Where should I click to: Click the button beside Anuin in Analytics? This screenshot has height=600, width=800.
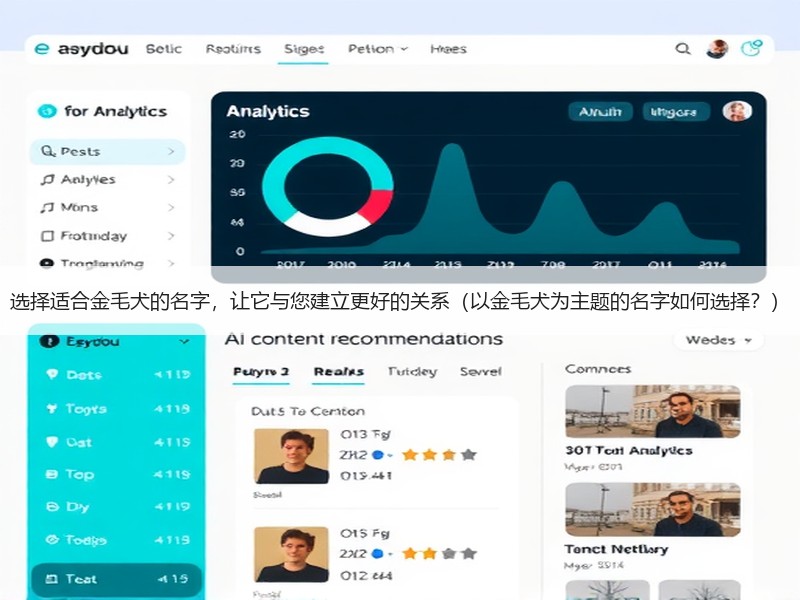click(x=676, y=112)
